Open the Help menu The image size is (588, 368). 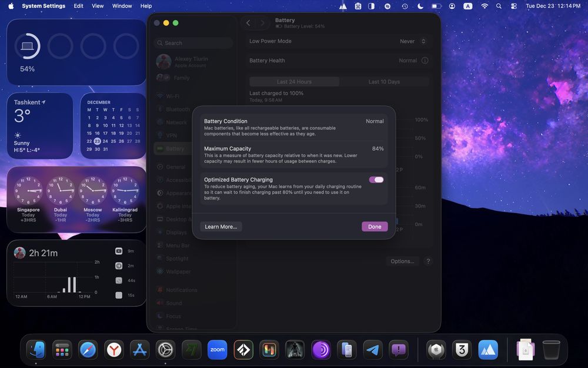146,6
